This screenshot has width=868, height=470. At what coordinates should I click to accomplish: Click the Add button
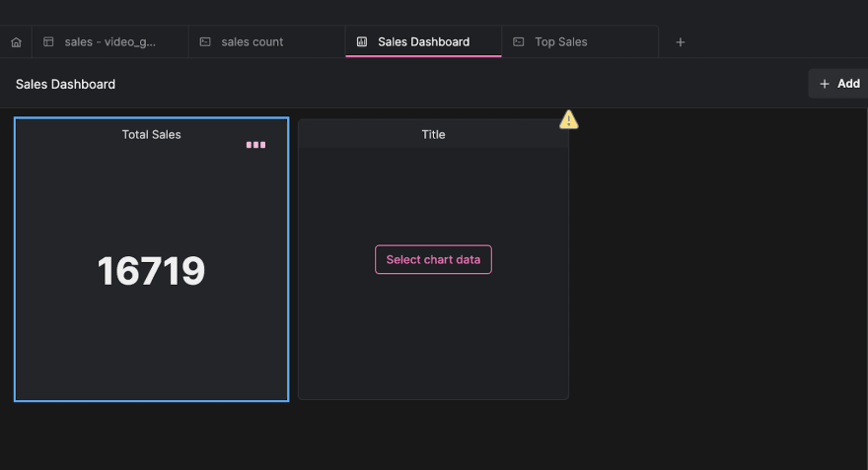[839, 84]
